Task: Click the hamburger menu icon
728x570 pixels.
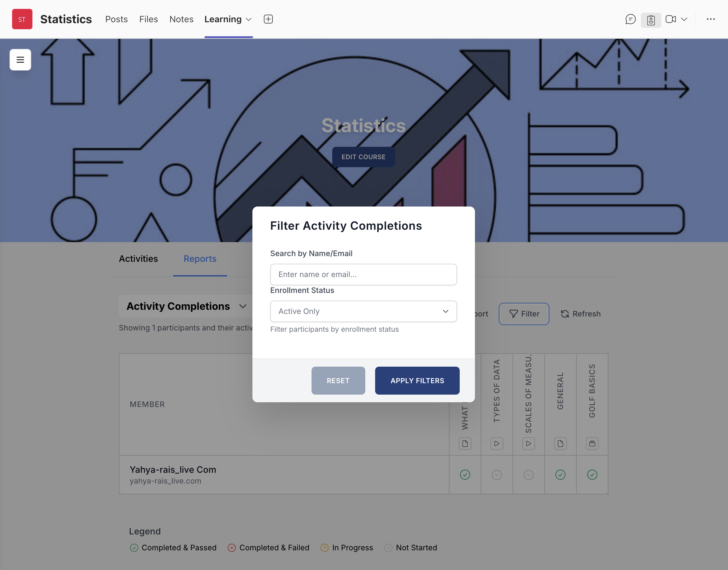Action: coord(20,60)
